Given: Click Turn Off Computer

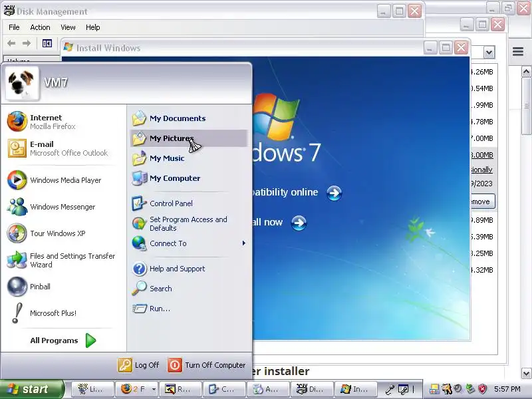Looking at the screenshot, I should tap(206, 365).
